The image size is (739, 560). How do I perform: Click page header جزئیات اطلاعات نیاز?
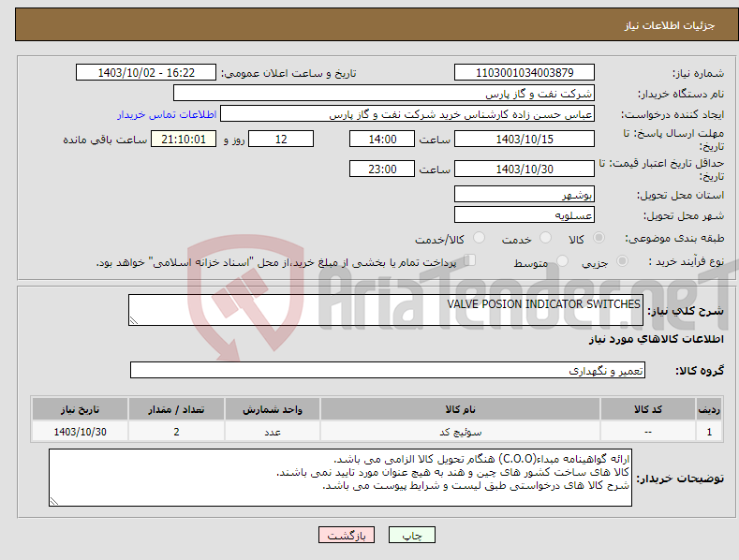coord(670,25)
